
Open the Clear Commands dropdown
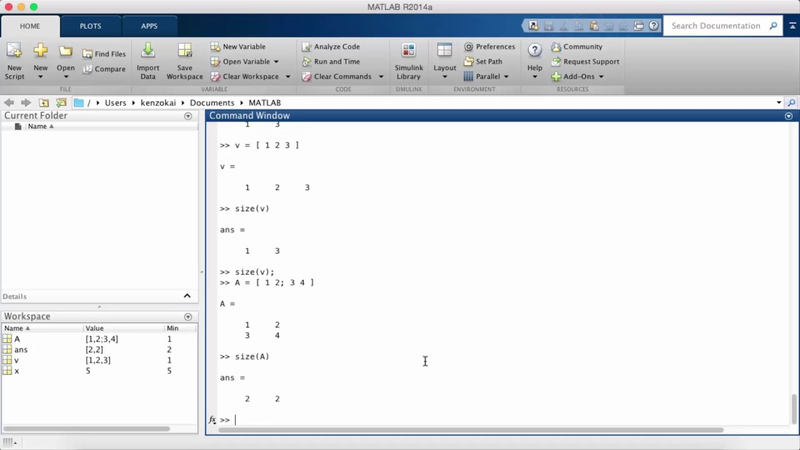coord(381,77)
